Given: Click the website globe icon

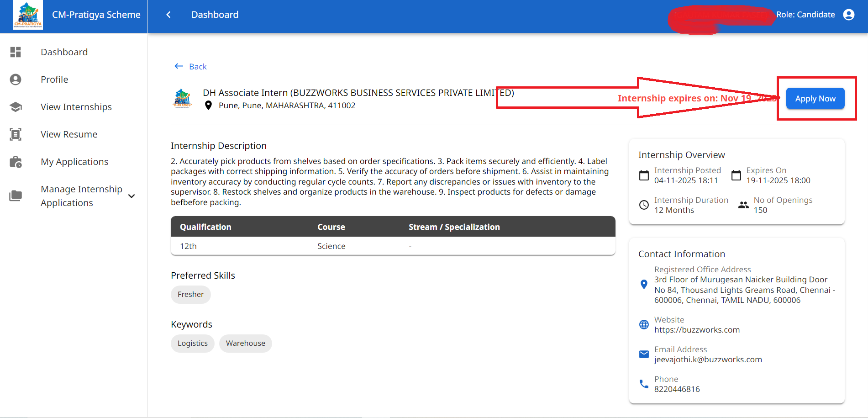Looking at the screenshot, I should point(644,325).
